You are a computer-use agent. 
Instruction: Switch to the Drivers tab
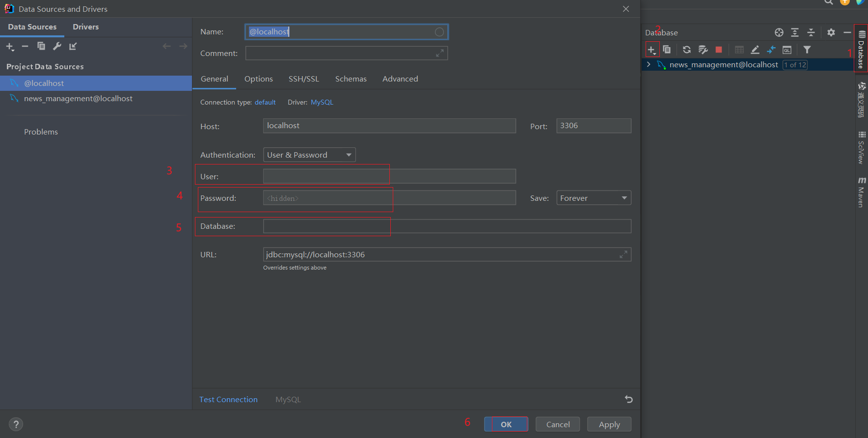85,27
